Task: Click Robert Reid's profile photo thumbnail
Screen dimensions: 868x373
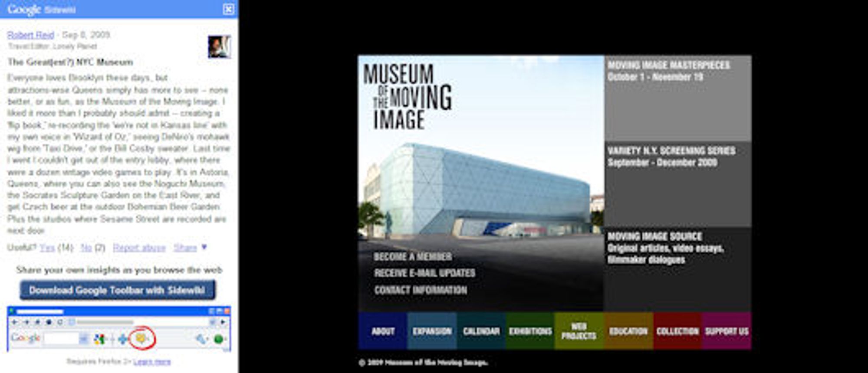Action: [x=219, y=47]
